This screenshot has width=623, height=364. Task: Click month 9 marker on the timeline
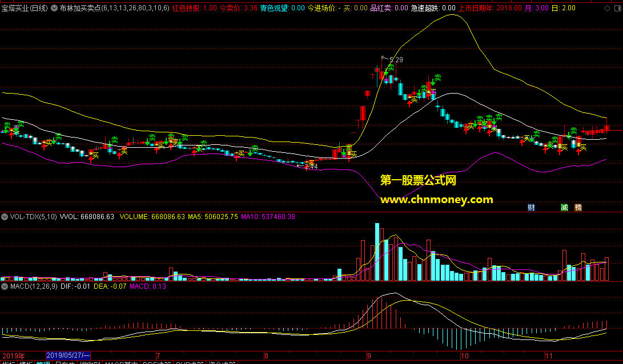369,356
